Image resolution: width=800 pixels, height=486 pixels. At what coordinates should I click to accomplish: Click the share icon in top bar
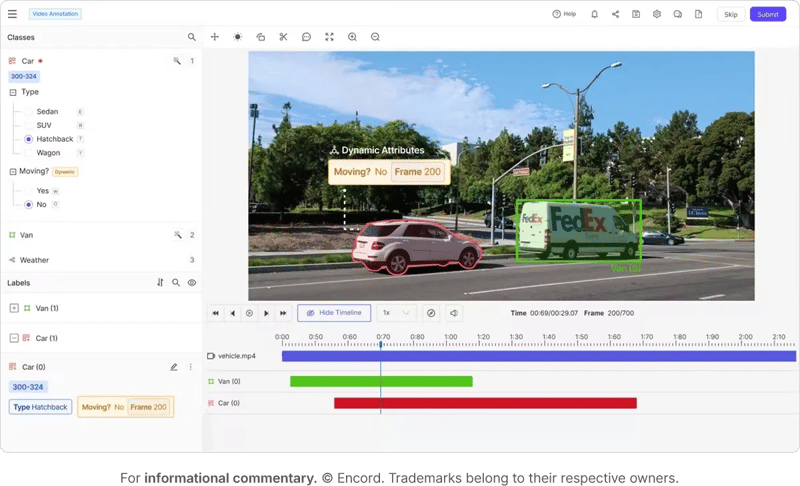pos(615,14)
